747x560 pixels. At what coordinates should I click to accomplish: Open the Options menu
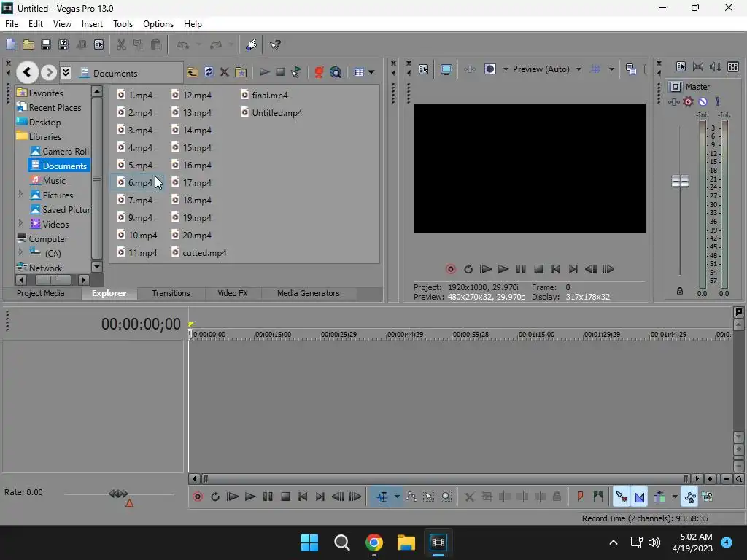pyautogui.click(x=158, y=24)
